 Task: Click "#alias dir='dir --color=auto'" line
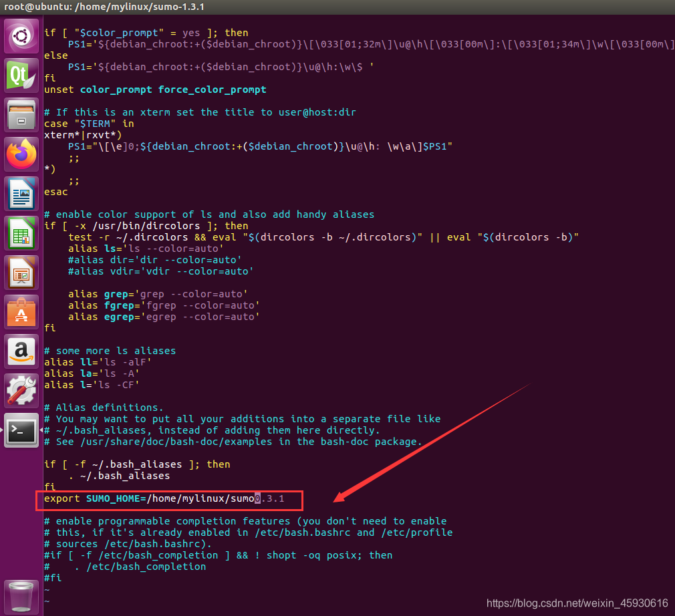click(x=155, y=260)
